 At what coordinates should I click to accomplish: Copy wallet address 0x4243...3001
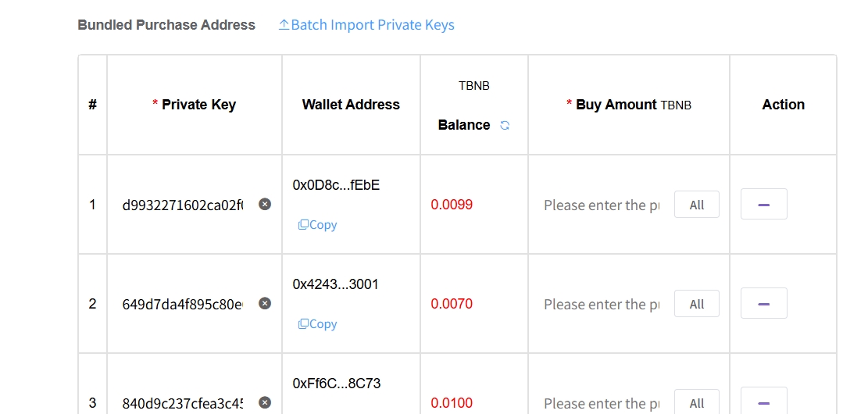pos(317,324)
